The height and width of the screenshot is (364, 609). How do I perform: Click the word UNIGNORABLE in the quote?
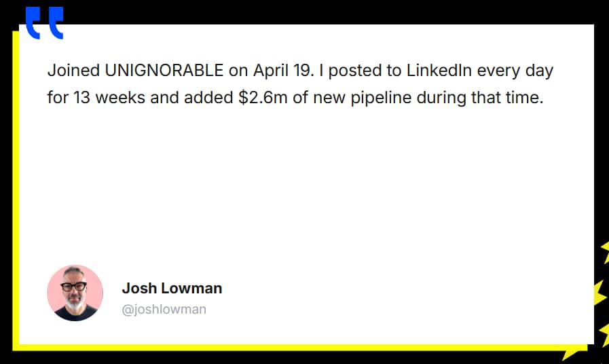point(164,71)
